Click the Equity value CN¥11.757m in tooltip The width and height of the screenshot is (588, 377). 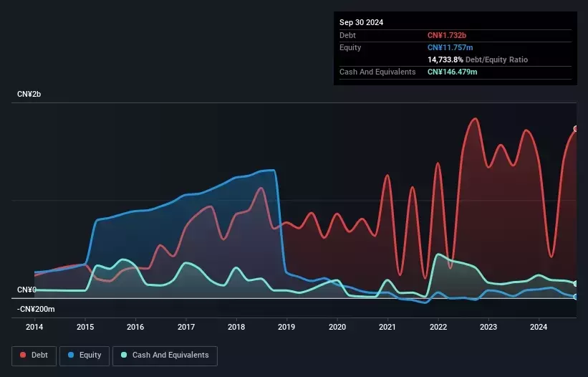(450, 47)
